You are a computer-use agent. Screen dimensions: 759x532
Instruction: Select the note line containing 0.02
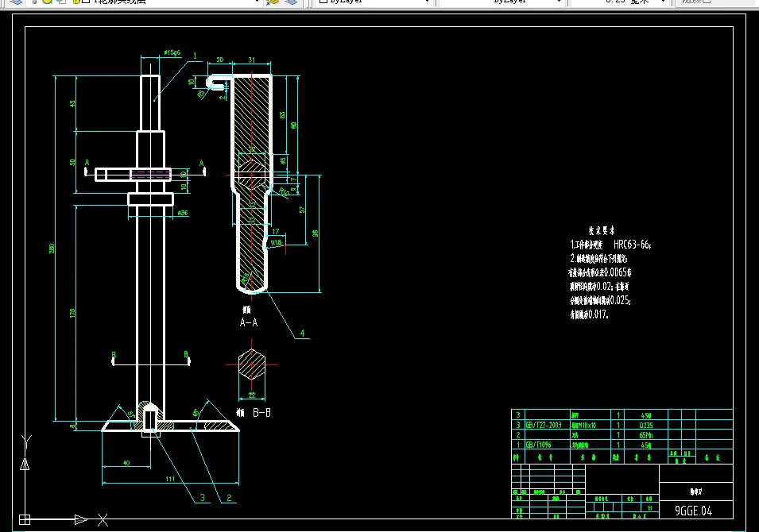click(599, 287)
